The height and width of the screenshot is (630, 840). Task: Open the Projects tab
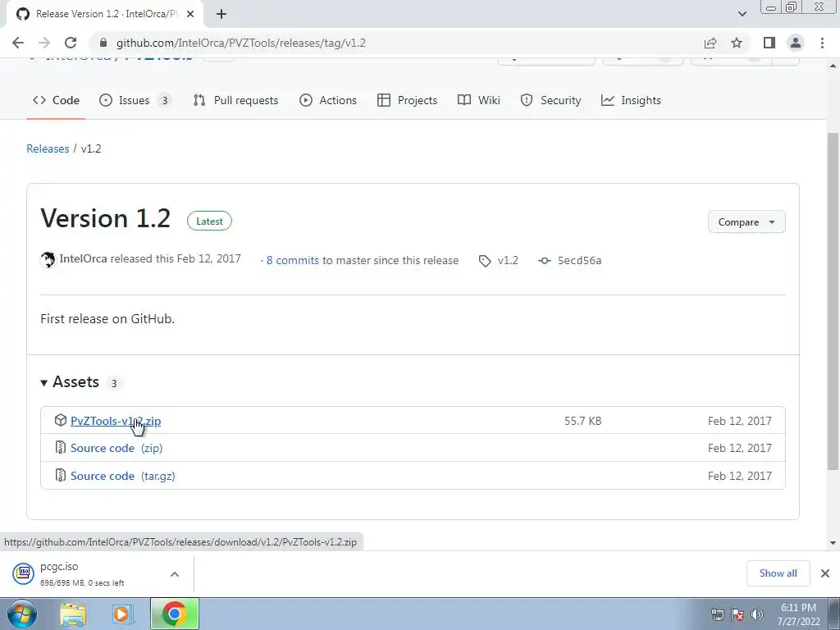pos(407,100)
